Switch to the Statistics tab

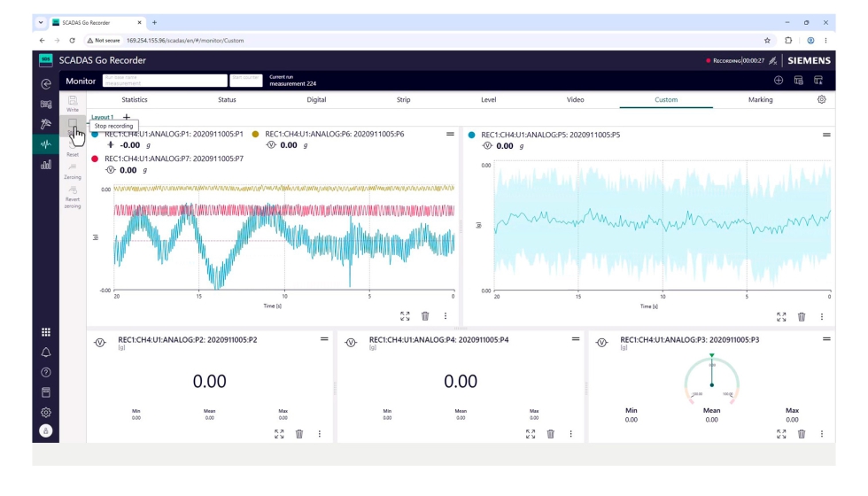point(135,99)
